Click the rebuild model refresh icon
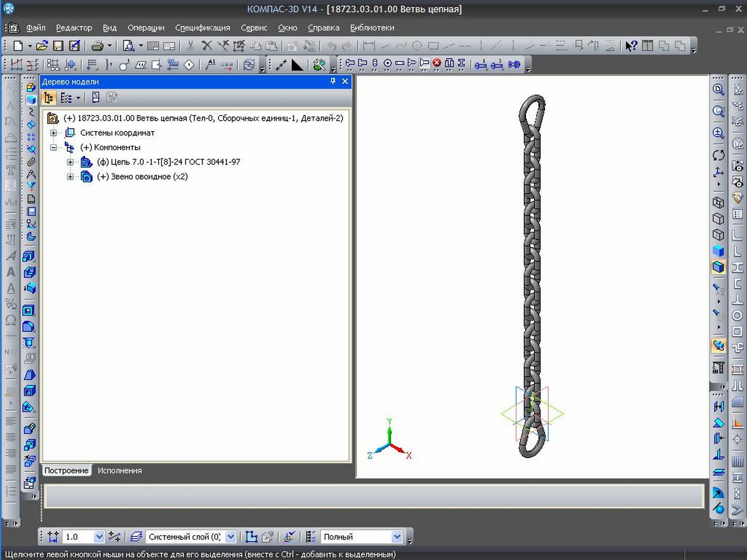Screen dimensions: 747x560 pos(249,64)
